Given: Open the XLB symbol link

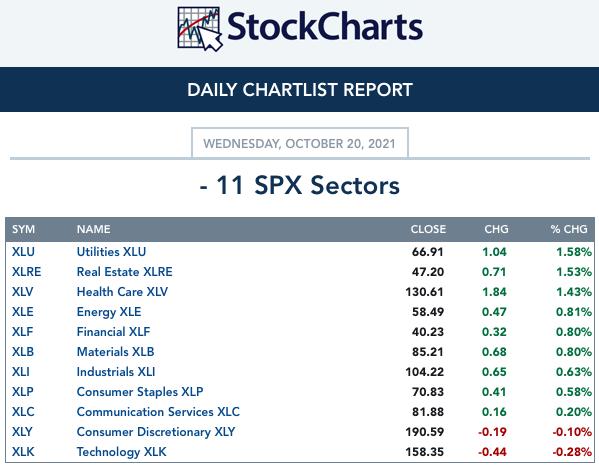Looking at the screenshot, I should [23, 351].
